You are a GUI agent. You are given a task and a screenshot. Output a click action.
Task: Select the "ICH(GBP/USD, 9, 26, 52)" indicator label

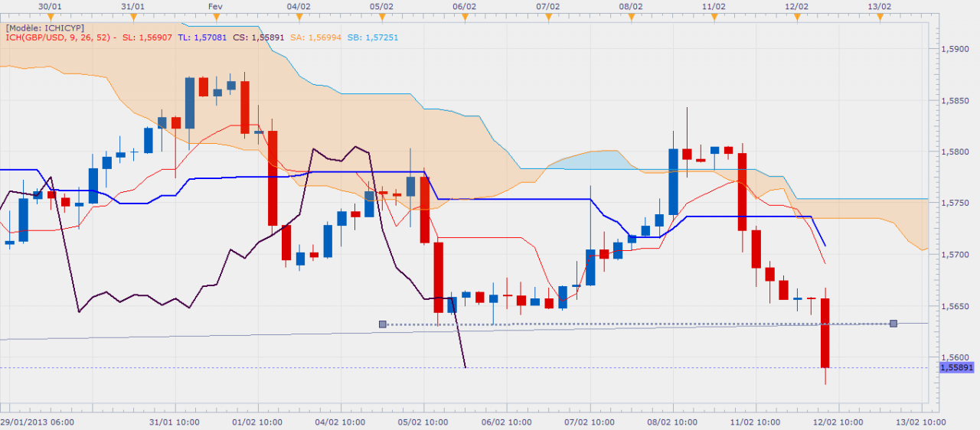coord(59,37)
